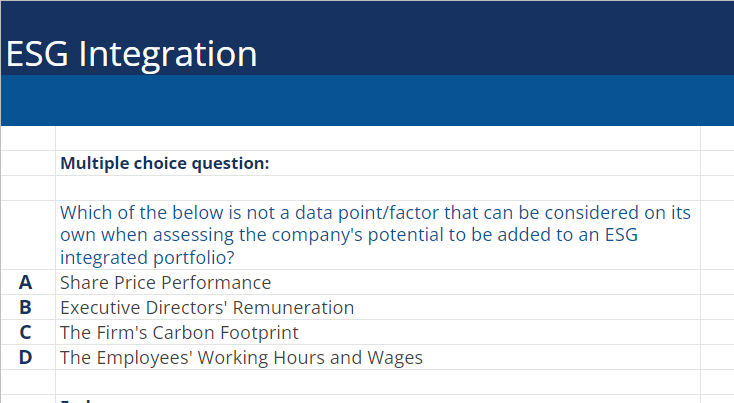Choose 'The Employees' Working Hours and Wages' answer
The image size is (734, 403).
(241, 357)
